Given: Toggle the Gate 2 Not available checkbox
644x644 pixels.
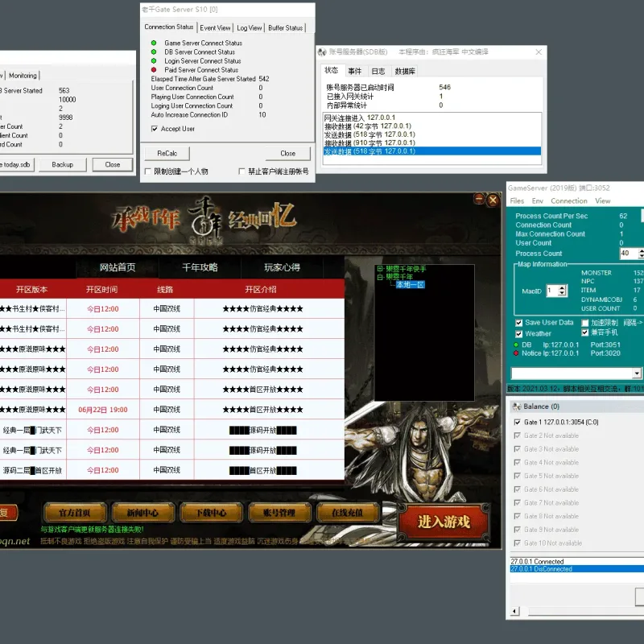Looking at the screenshot, I should tap(517, 436).
